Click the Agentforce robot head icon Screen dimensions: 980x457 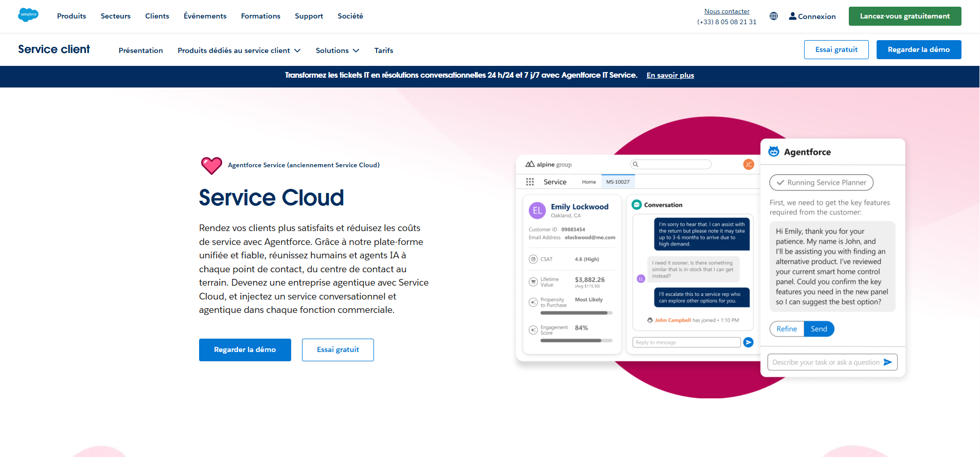pyautogui.click(x=774, y=151)
